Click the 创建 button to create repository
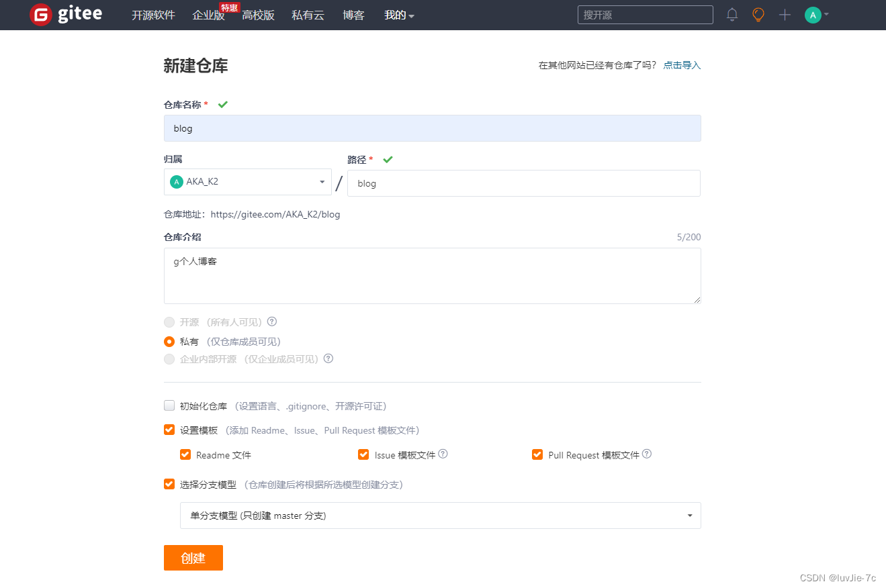The height and width of the screenshot is (588, 886). point(193,557)
